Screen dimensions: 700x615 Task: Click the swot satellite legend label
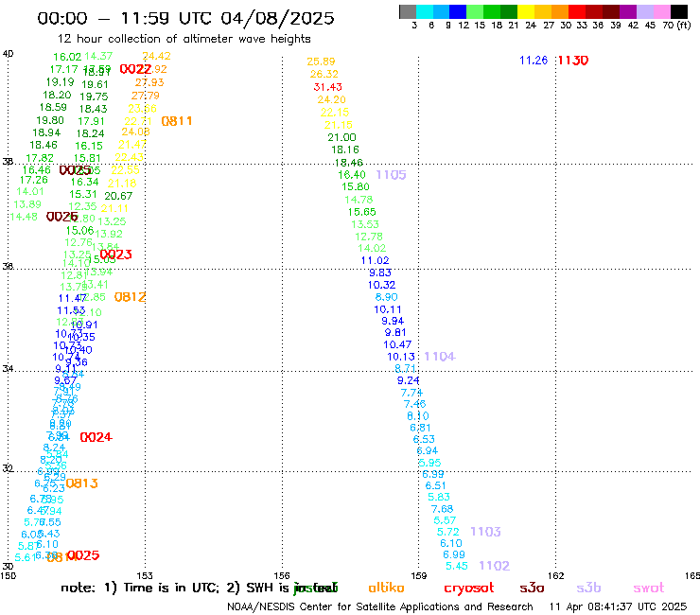[649, 588]
